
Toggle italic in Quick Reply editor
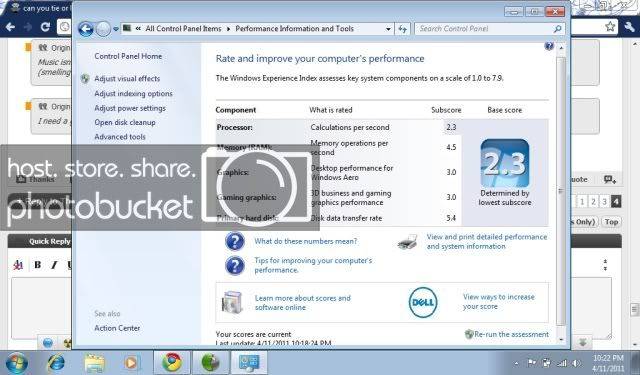[x=54, y=265]
